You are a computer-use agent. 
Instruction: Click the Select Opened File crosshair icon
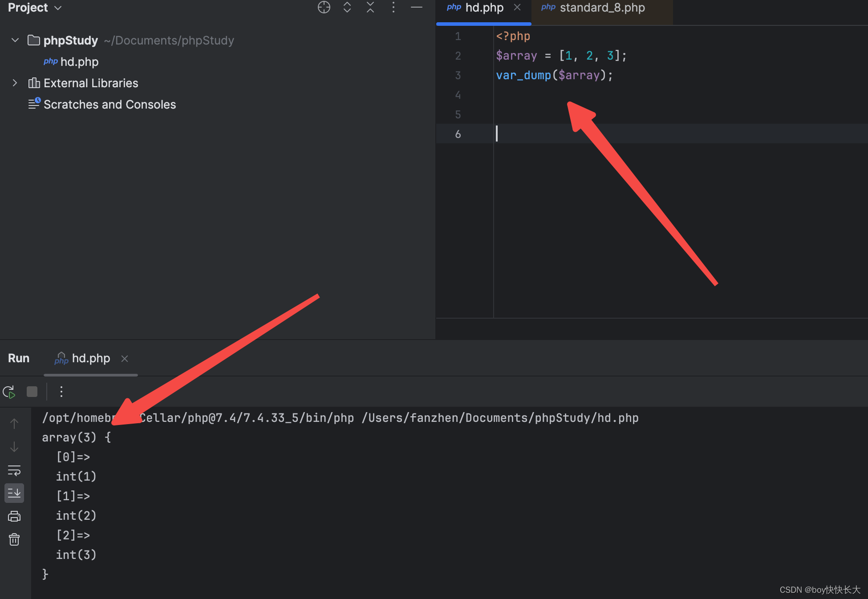324,8
